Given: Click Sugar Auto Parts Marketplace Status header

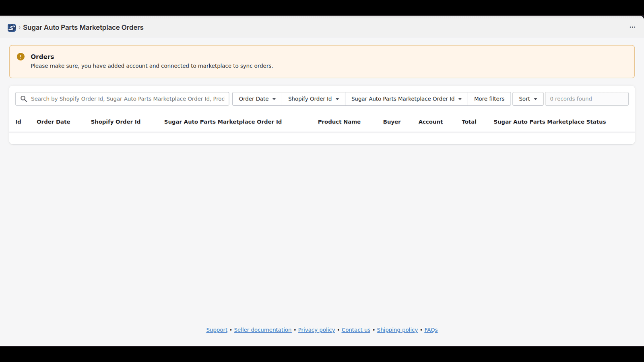Looking at the screenshot, I should (x=550, y=122).
